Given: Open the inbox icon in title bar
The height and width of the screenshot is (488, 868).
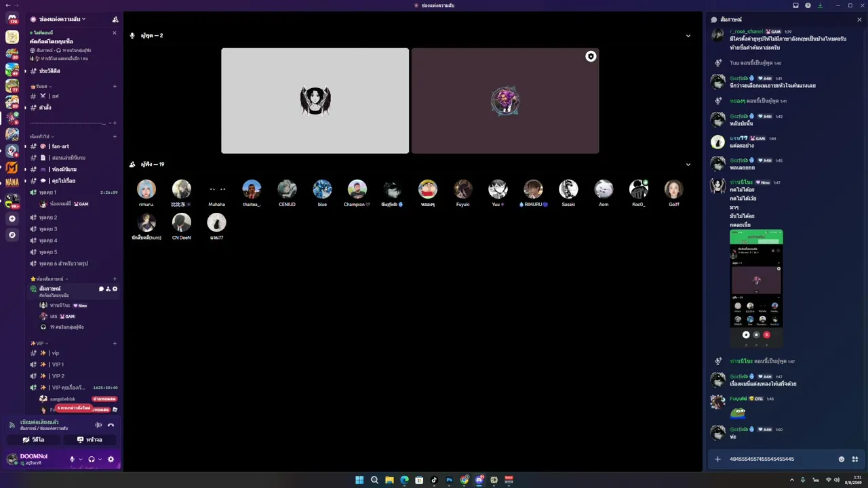Looking at the screenshot, I should [796, 5].
